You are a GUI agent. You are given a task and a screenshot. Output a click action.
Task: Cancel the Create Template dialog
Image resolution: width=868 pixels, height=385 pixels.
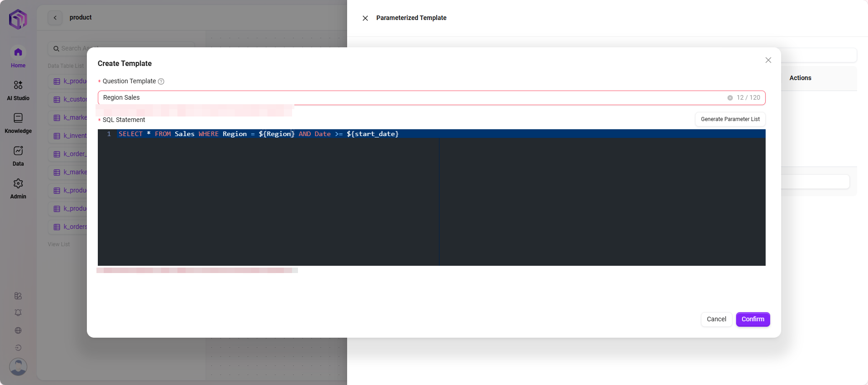click(716, 319)
